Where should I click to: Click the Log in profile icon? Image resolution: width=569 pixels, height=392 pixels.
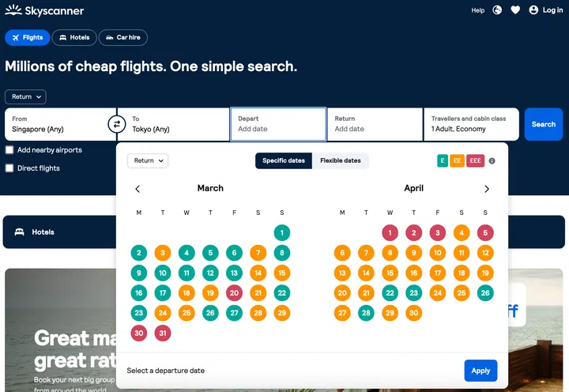coord(534,10)
